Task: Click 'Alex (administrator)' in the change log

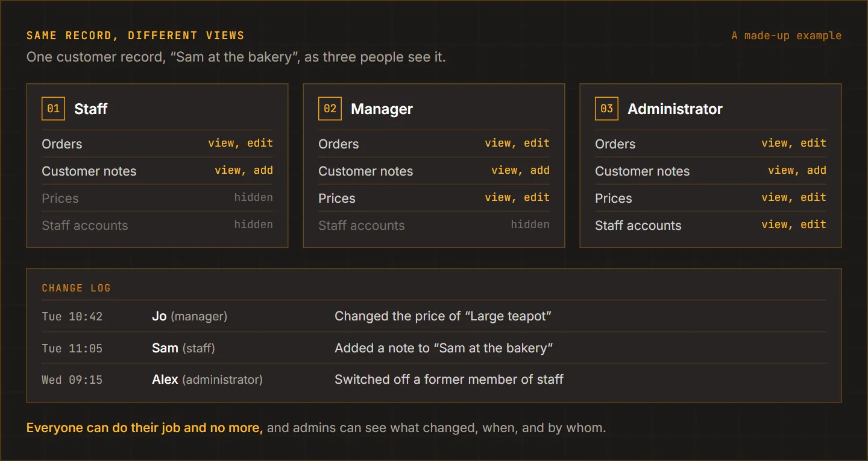Action: (x=207, y=380)
